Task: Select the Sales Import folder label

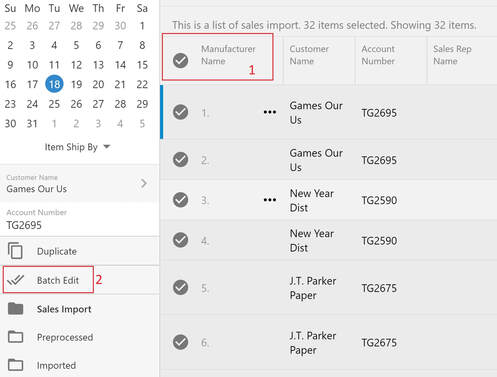Action: point(64,309)
